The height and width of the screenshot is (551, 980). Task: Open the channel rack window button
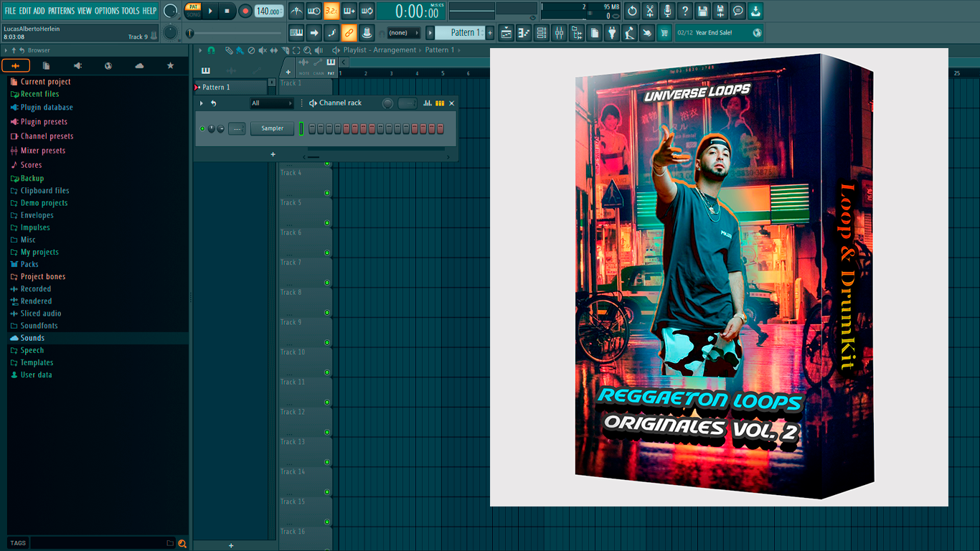click(542, 33)
